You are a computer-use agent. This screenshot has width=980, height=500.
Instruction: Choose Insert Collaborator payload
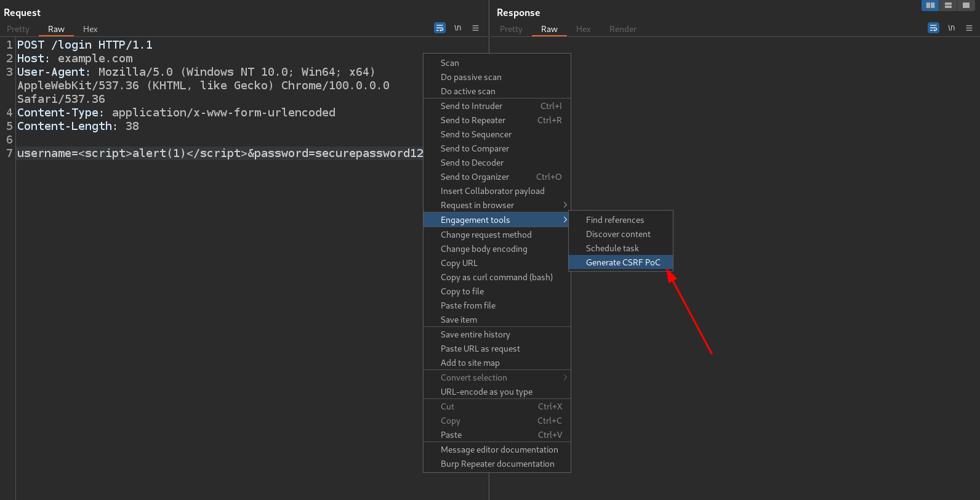point(497,191)
